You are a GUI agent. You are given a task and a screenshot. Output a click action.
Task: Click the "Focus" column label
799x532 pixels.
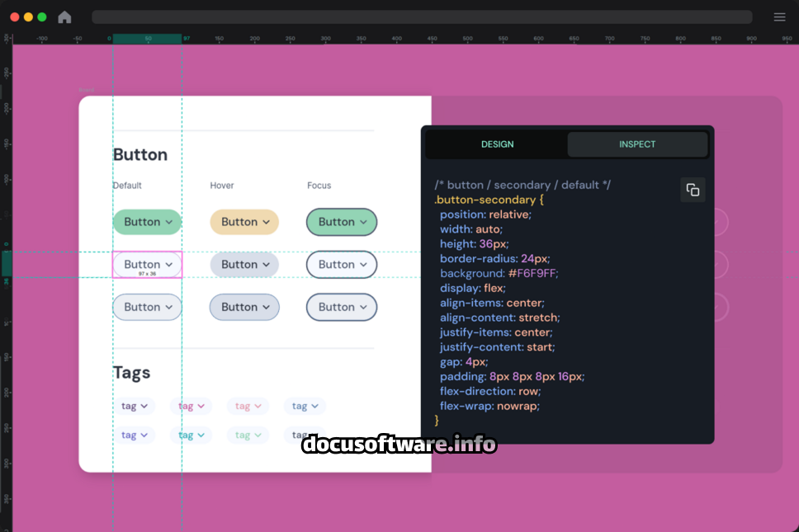(x=319, y=186)
